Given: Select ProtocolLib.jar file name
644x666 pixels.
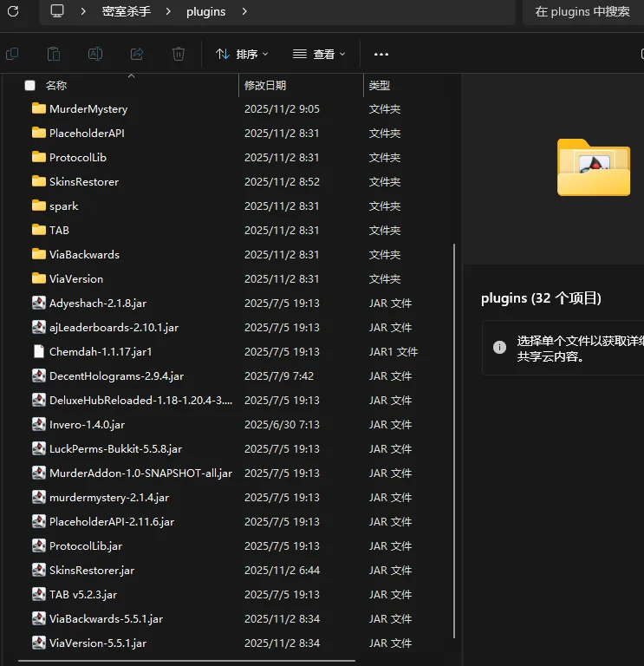Looking at the screenshot, I should (86, 545).
